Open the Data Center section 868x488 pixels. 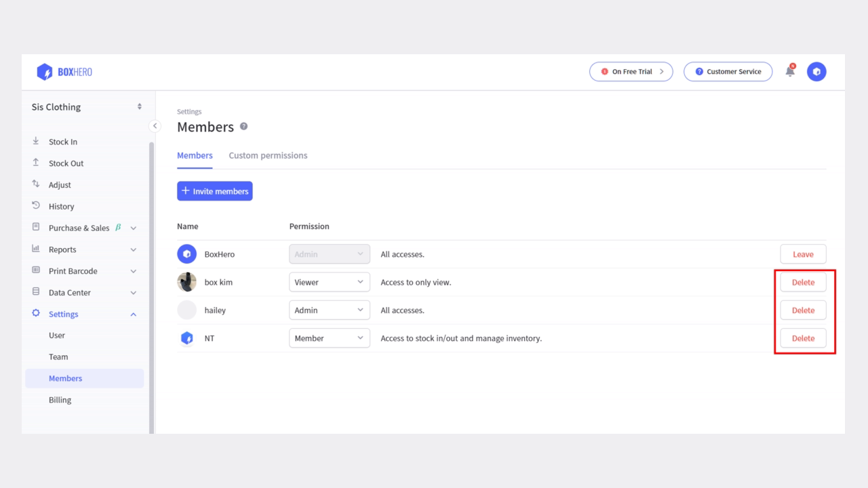68,292
